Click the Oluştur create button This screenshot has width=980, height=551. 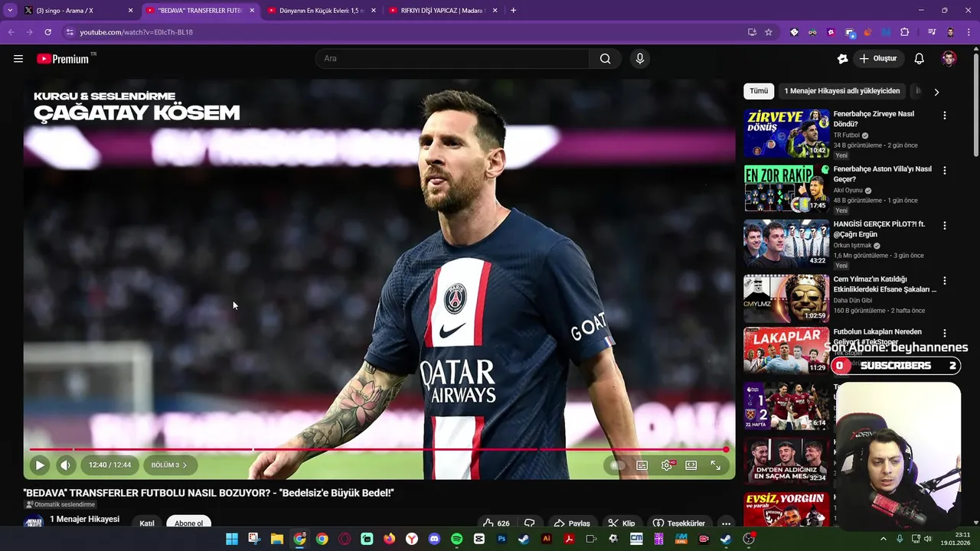click(877, 58)
